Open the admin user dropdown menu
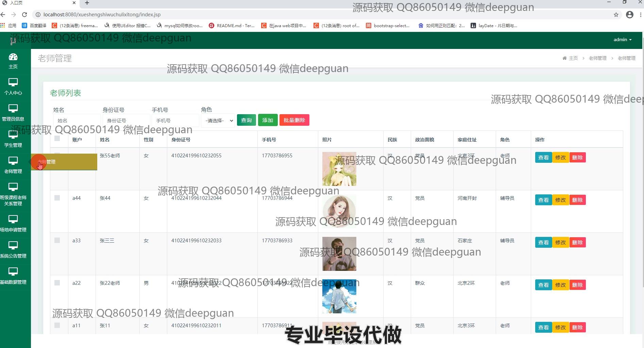Screen dimensions: 644x348 [622, 40]
